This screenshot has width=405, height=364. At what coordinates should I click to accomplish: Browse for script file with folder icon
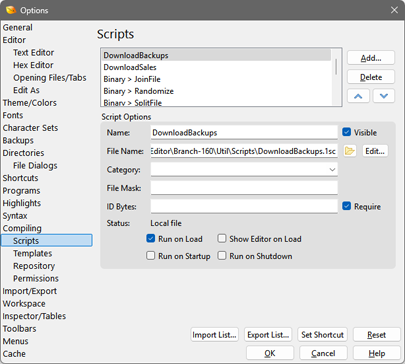pos(349,151)
